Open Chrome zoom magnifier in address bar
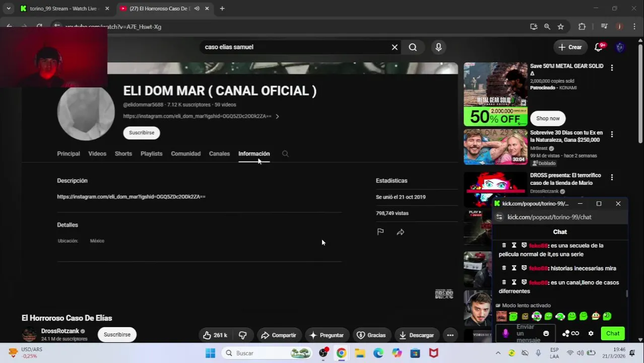 coord(547,27)
